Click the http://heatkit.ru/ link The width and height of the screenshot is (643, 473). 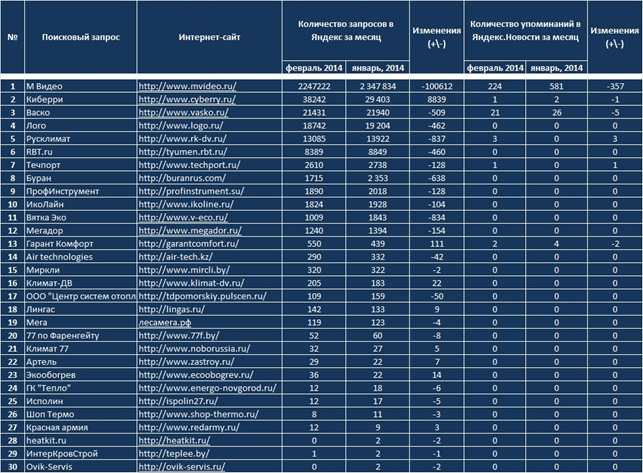174,441
